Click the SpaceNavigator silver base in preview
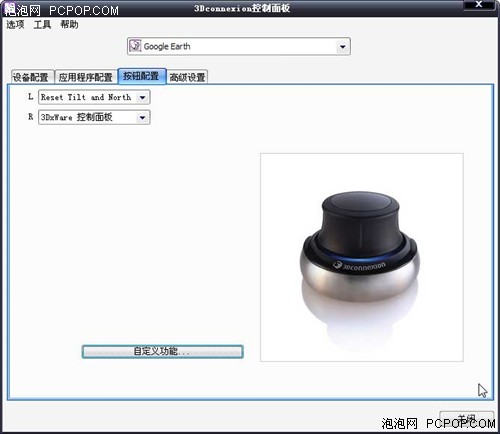This screenshot has height=434, width=500. pyautogui.click(x=360, y=277)
